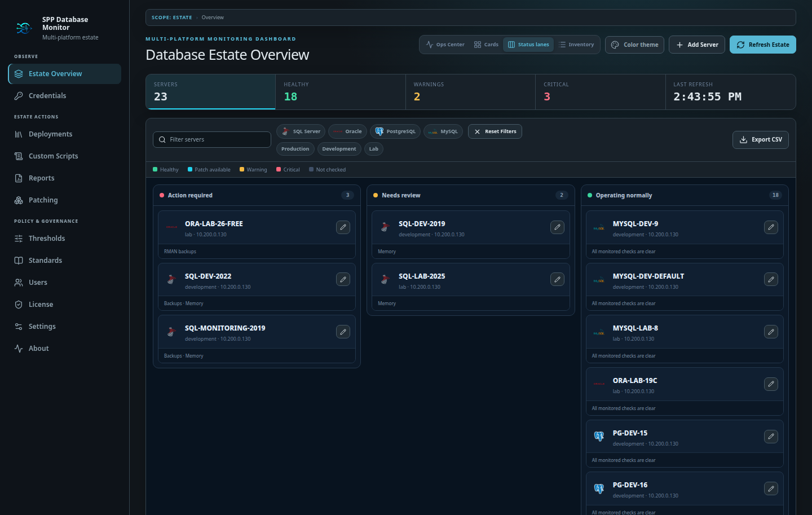This screenshot has height=515, width=812.
Task: Click edit pencil on PG-DEV-16
Action: pyautogui.click(x=771, y=488)
